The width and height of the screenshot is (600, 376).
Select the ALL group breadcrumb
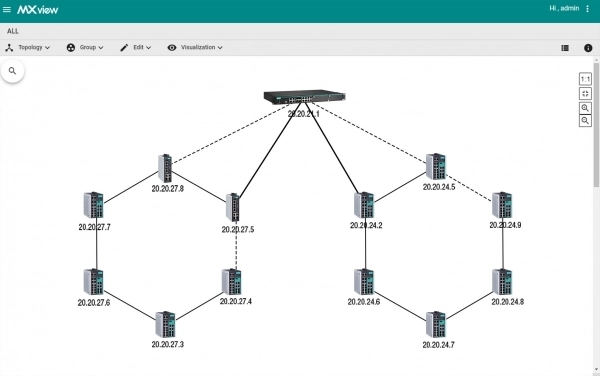click(x=13, y=31)
